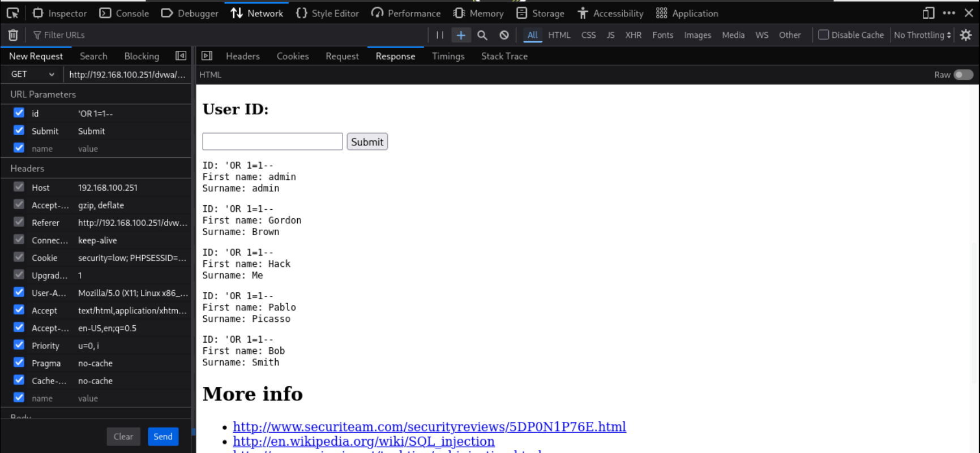The height and width of the screenshot is (453, 980).
Task: Open the Performance panel
Action: pos(406,13)
